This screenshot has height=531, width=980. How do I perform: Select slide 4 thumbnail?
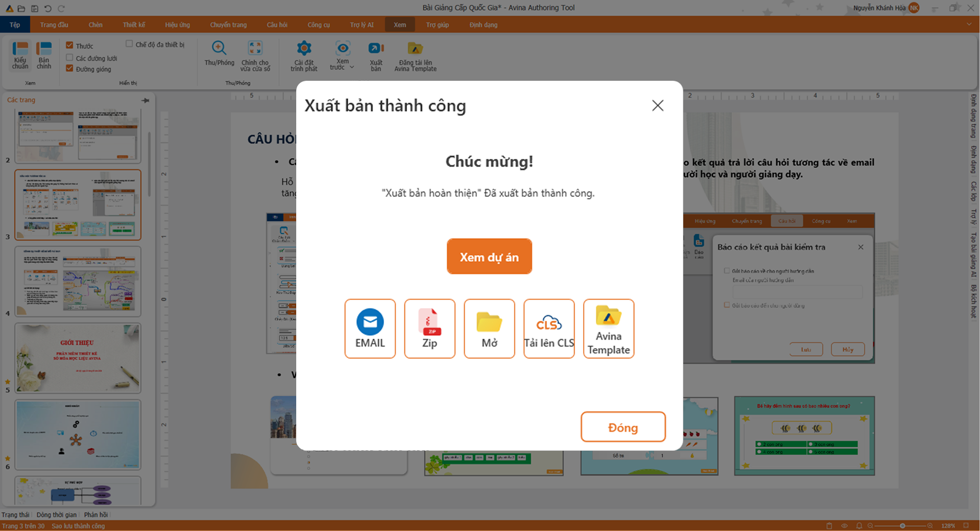tap(78, 282)
